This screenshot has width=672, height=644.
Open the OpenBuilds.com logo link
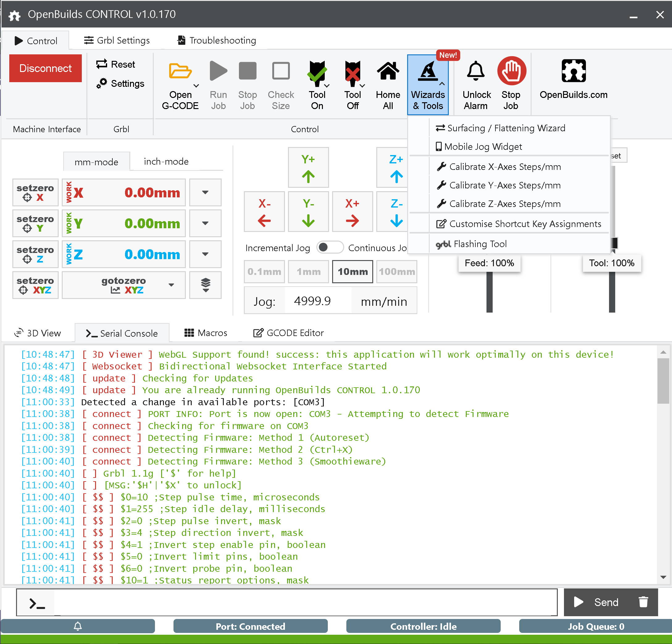click(574, 71)
